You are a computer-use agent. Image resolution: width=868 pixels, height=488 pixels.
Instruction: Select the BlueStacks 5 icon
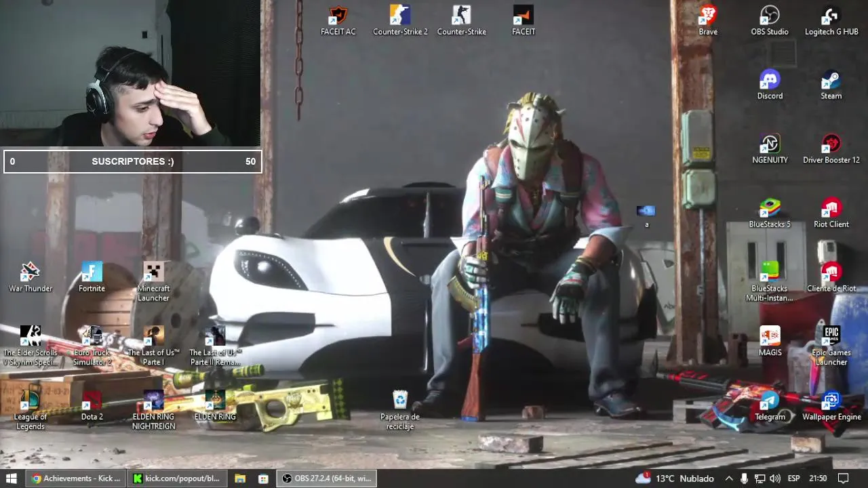(770, 213)
